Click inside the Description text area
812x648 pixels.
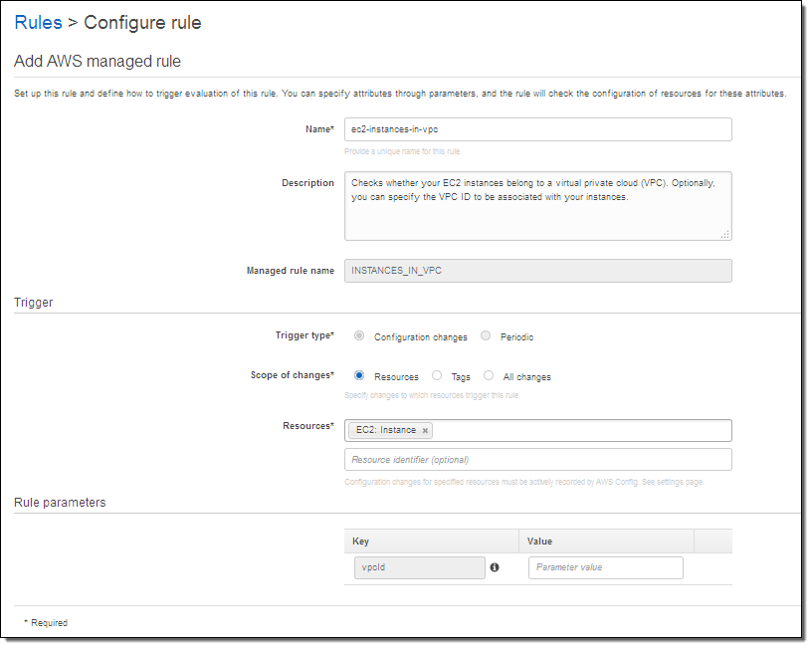pyautogui.click(x=537, y=214)
